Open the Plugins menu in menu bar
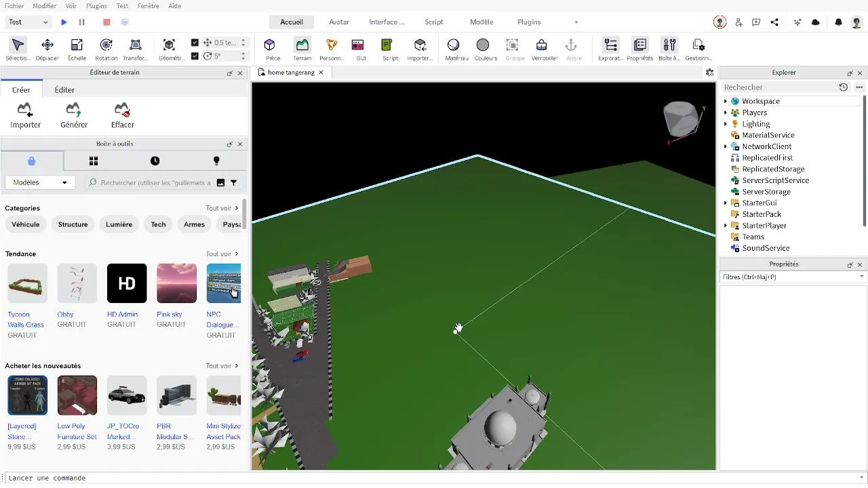 [97, 5]
